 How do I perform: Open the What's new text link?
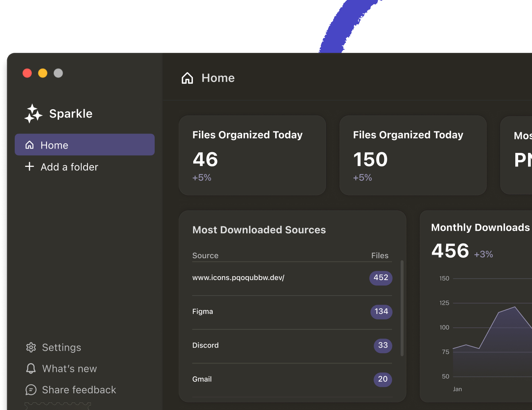(70, 369)
